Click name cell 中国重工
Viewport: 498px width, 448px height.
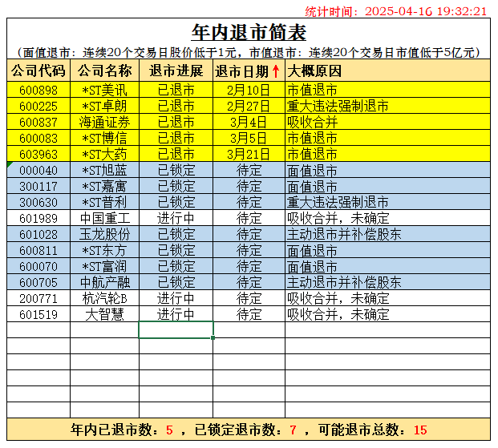point(104,218)
